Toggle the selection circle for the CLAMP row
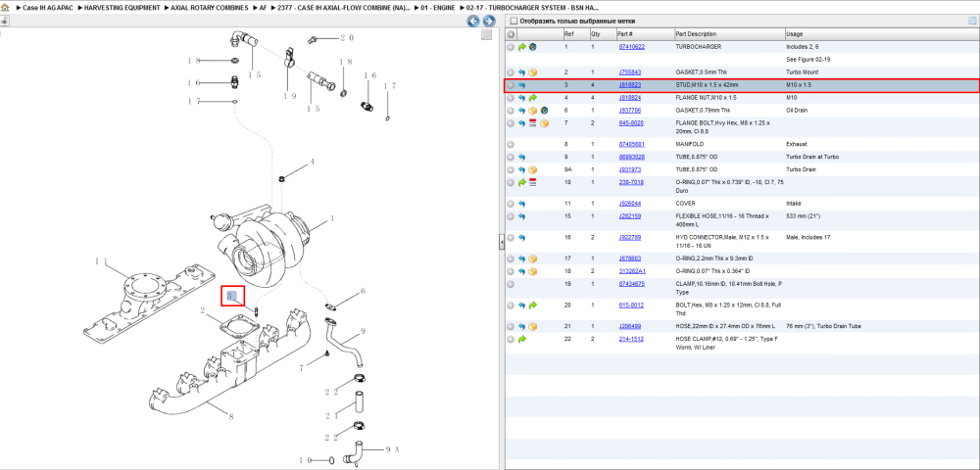This screenshot has height=470, width=980. click(x=511, y=284)
